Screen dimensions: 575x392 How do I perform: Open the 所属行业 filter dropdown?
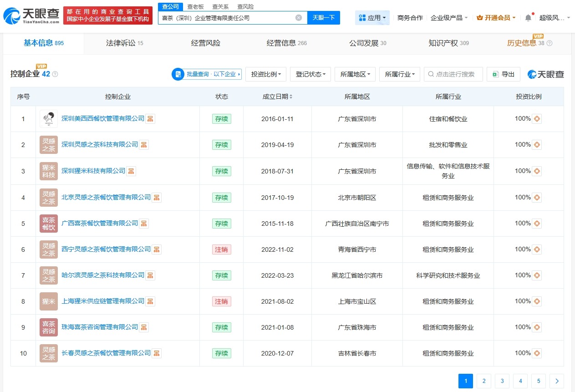tap(399, 74)
